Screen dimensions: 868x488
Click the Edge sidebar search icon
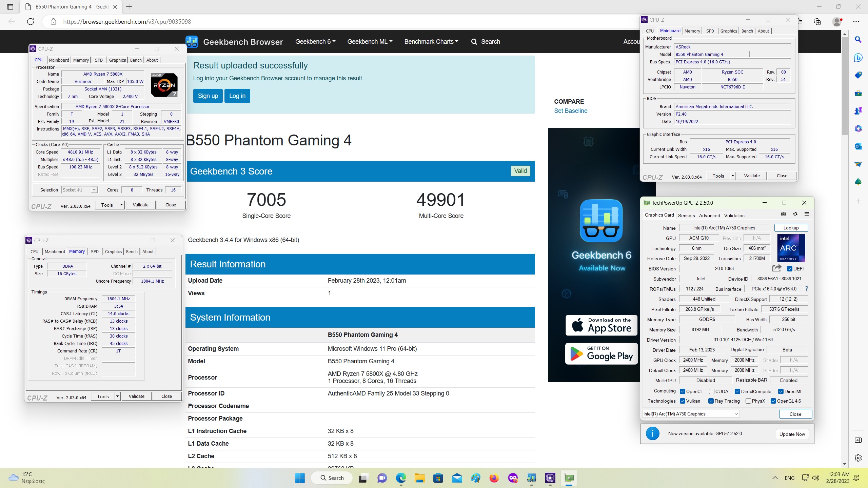pyautogui.click(x=858, y=40)
